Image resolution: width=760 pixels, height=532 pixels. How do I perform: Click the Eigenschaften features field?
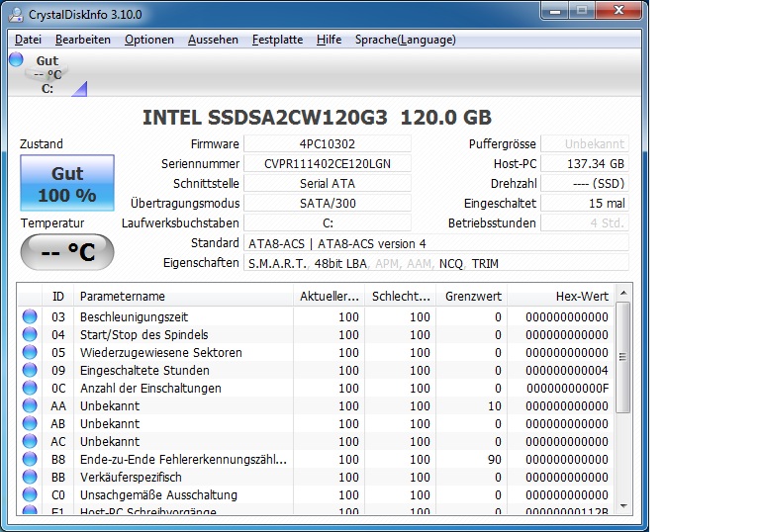point(436,263)
